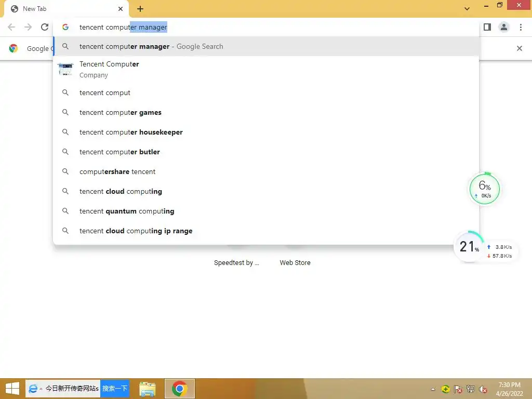
Task: Click the Internet Explorer taskbar search icon
Action: (x=33, y=389)
